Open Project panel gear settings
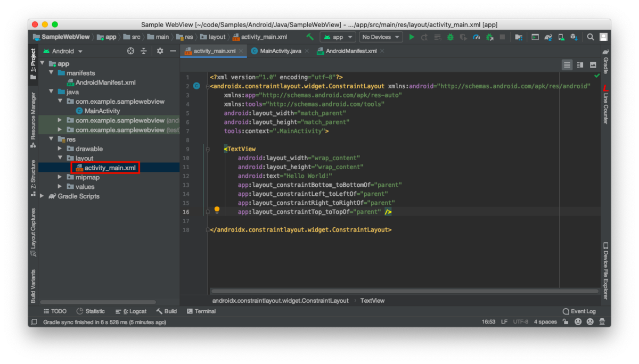Image resolution: width=639 pixels, height=364 pixels. coord(160,51)
